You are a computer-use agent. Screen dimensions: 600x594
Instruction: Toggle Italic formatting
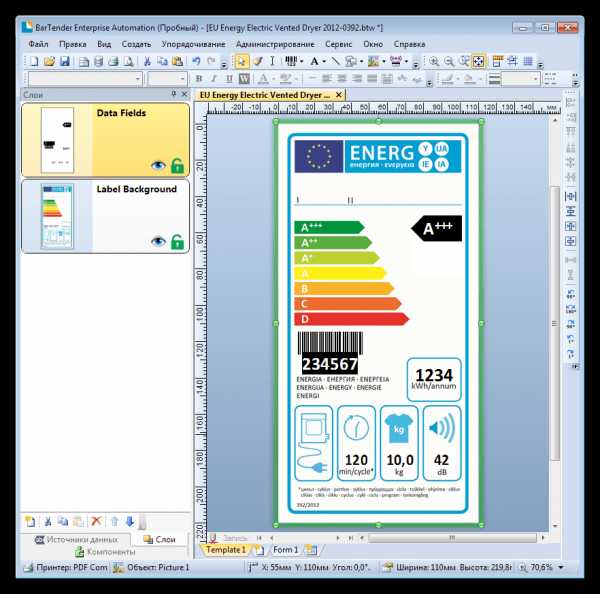214,79
